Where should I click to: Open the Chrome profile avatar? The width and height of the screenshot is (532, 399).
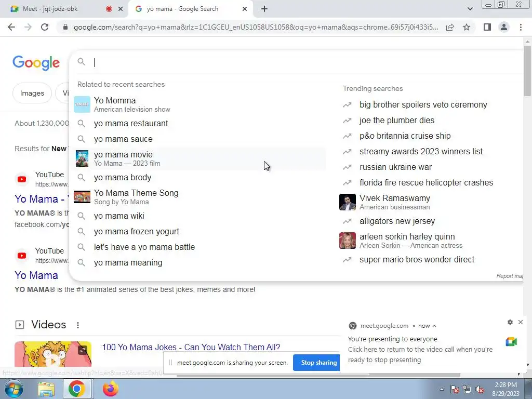(504, 27)
